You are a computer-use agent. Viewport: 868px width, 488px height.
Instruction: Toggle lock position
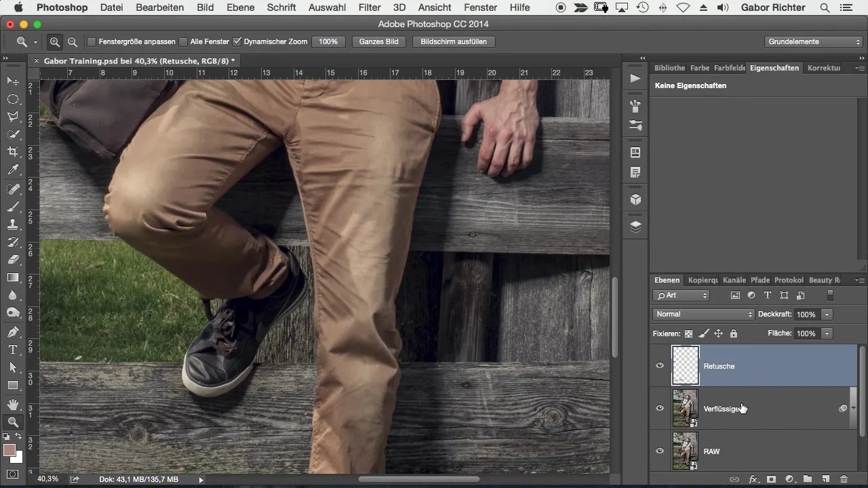718,333
